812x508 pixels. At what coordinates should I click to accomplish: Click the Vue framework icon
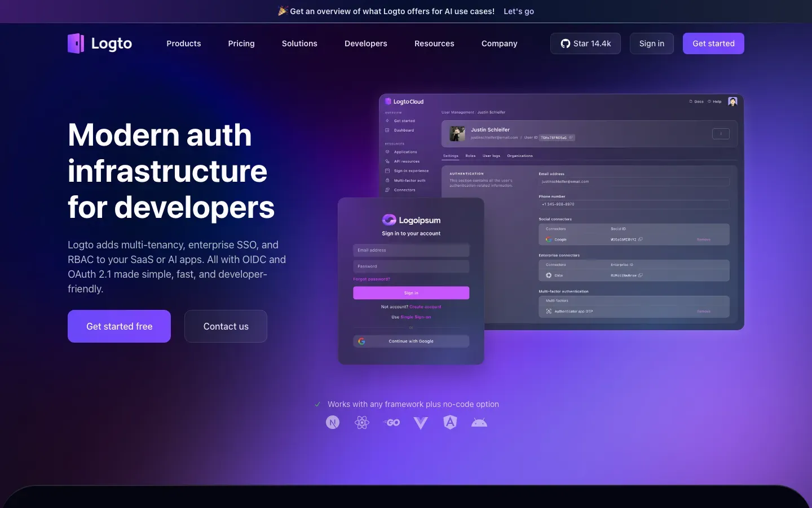coord(421,423)
